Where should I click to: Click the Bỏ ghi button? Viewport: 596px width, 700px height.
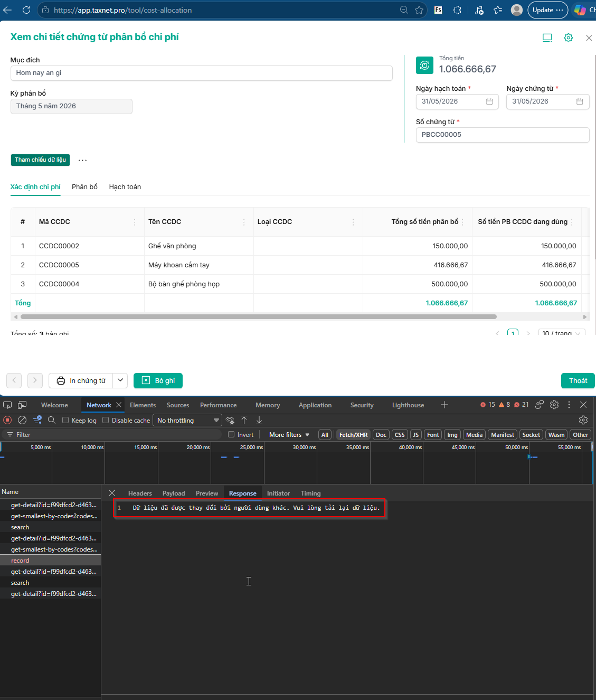point(158,380)
